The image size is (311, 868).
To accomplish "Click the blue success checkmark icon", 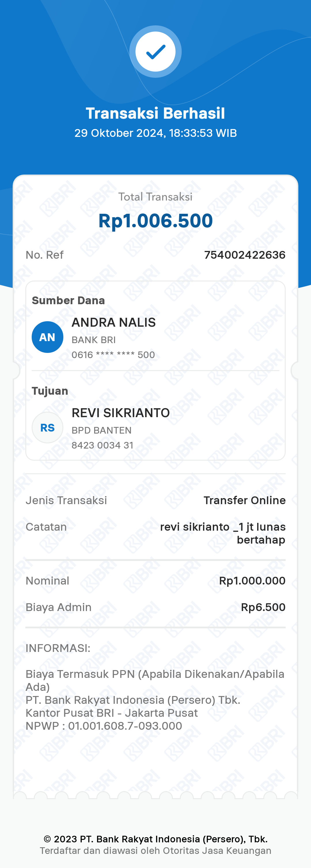I will click(x=155, y=52).
